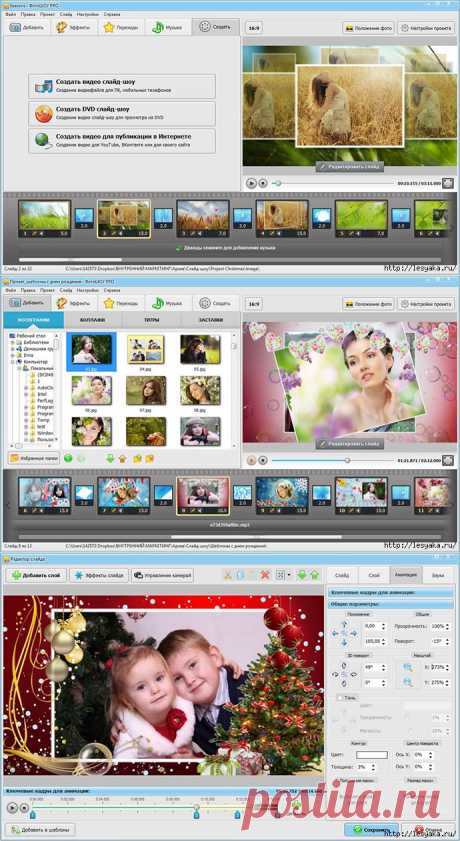Click the green circle icon beside Избранные папки

tap(68, 458)
